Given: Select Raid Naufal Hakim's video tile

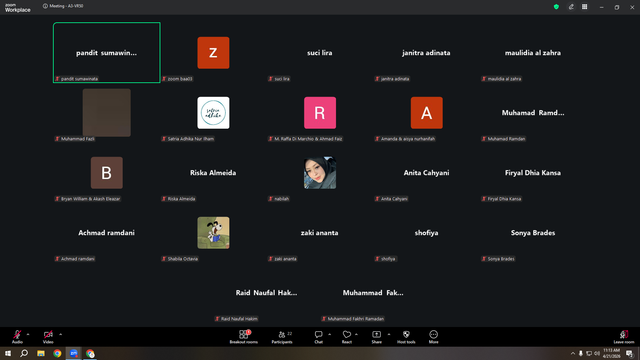Looking at the screenshot, I should coord(266,293).
